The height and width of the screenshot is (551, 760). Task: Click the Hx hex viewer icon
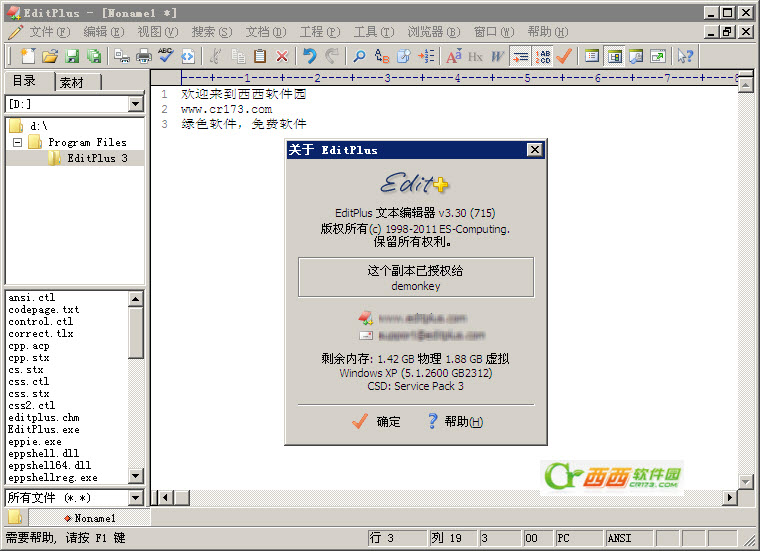[x=475, y=56]
